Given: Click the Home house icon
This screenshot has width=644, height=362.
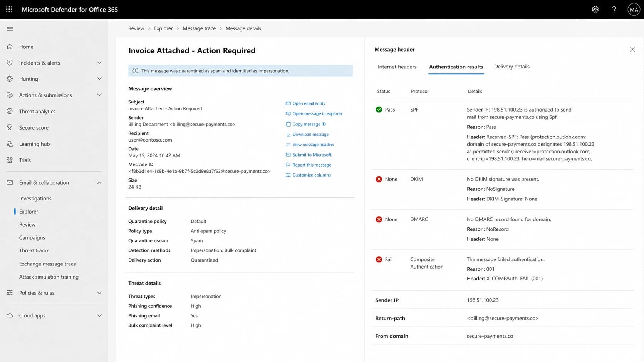Looking at the screenshot, I should [x=10, y=47].
